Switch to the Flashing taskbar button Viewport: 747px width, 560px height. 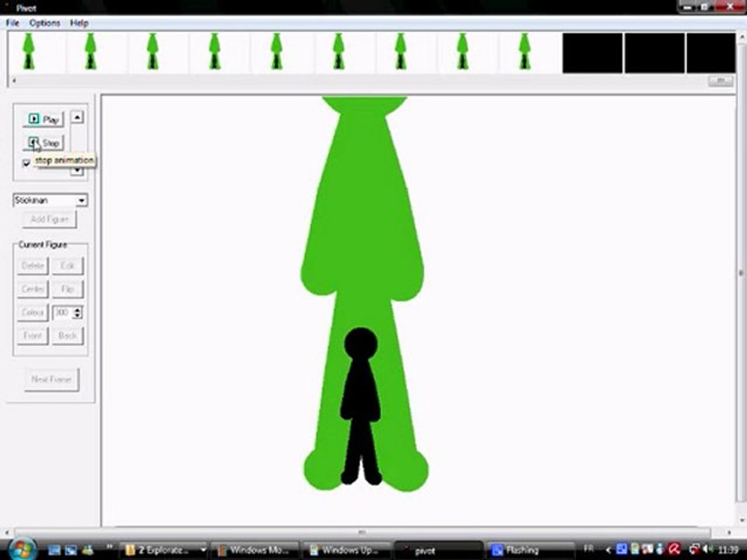529,551
